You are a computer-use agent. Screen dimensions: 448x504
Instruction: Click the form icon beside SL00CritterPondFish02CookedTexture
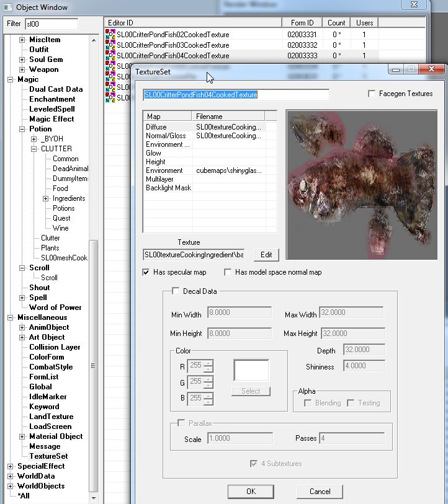110,34
